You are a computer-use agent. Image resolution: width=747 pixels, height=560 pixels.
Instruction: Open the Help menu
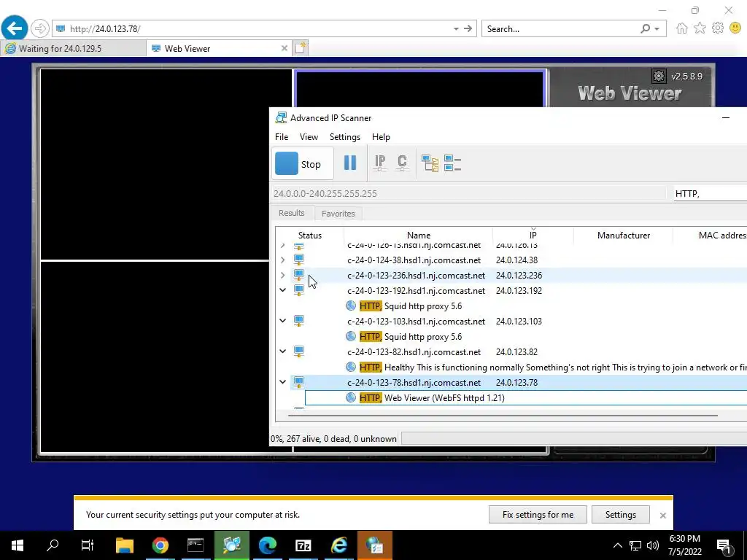381,136
